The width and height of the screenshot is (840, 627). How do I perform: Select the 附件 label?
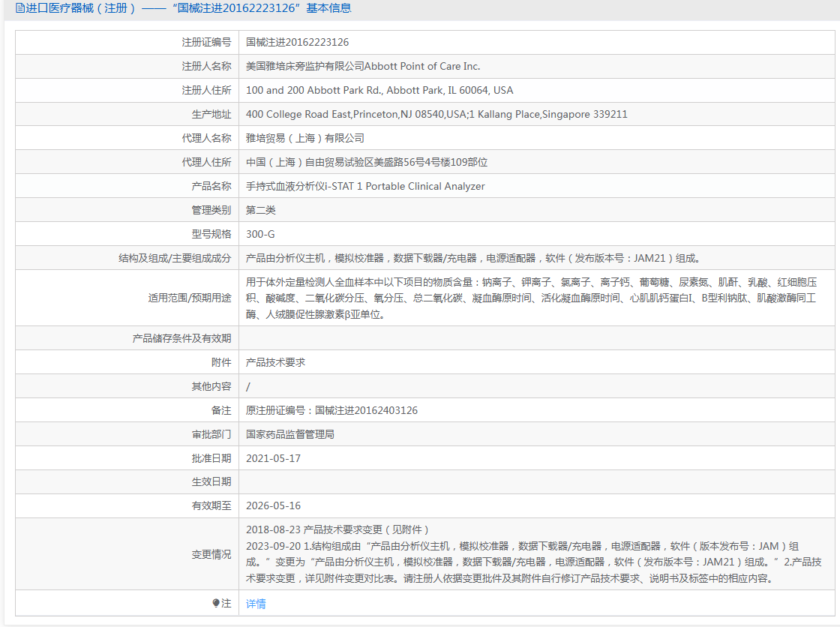[221, 363]
